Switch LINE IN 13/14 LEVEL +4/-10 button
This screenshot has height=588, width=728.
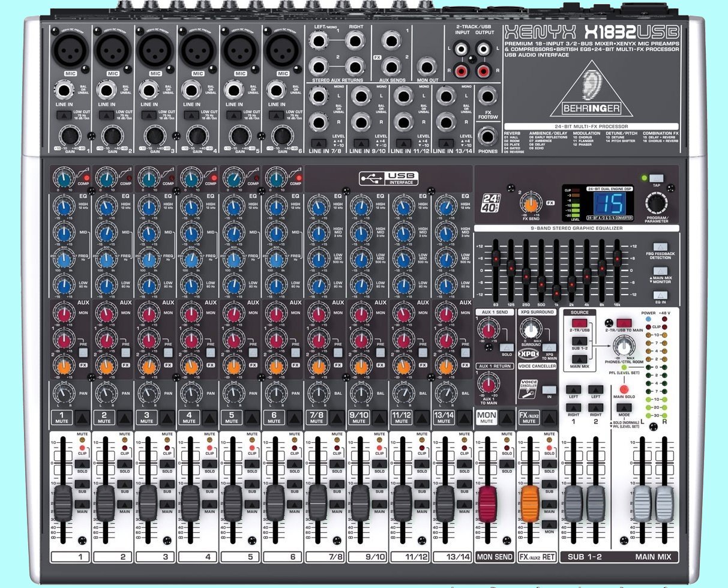446,143
